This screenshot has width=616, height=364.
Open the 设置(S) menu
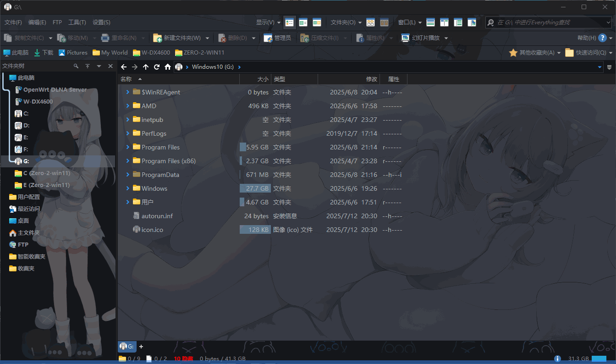[101, 22]
